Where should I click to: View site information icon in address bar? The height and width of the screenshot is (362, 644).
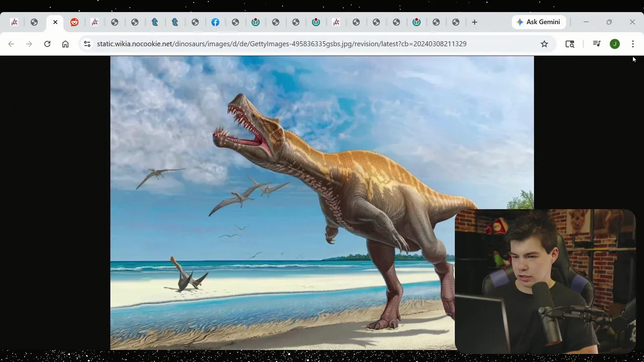point(87,44)
